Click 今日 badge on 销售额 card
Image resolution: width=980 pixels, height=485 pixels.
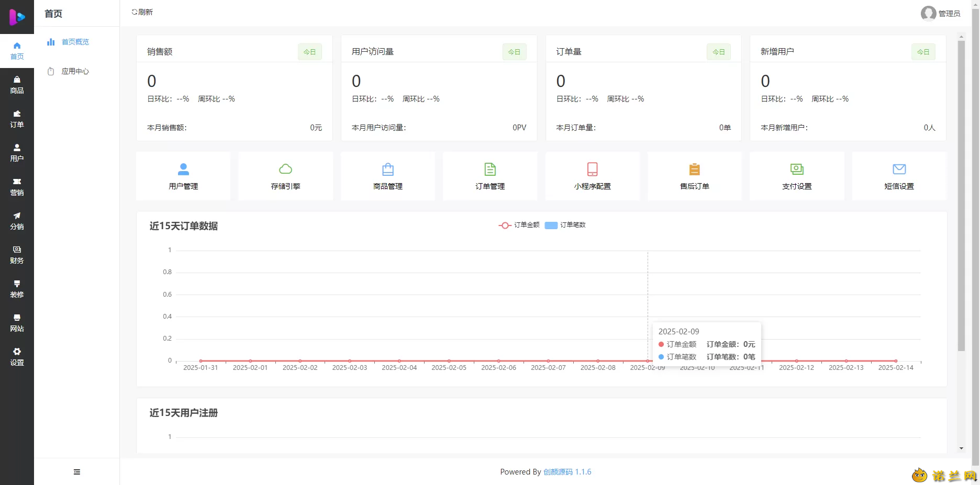pyautogui.click(x=310, y=52)
